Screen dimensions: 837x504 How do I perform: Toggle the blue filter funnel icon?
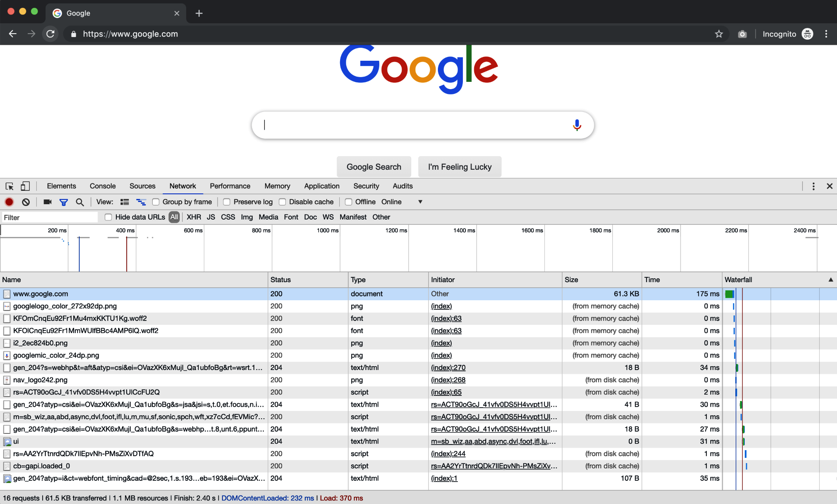click(63, 202)
